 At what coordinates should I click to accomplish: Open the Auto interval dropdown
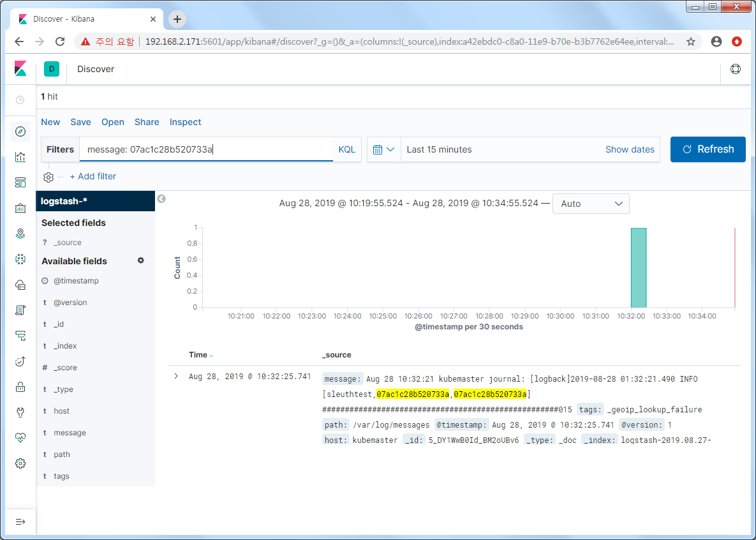591,204
